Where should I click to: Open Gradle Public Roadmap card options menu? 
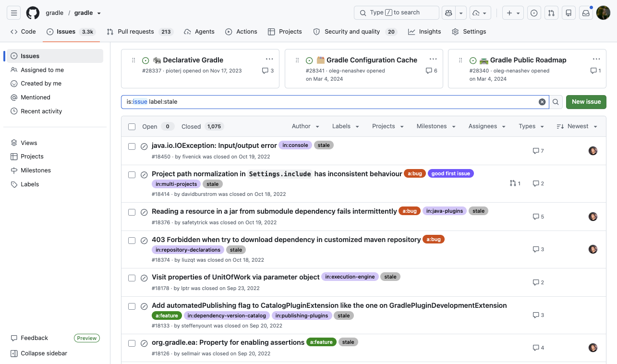tap(596, 60)
